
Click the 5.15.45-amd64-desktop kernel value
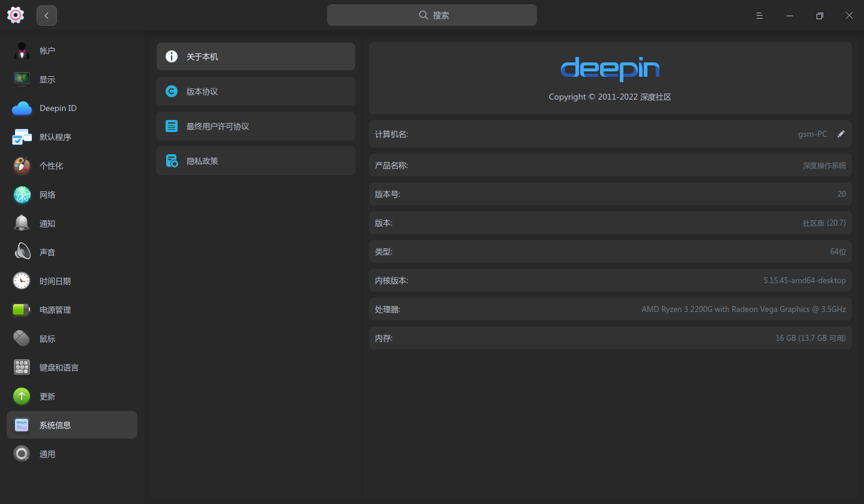click(805, 280)
